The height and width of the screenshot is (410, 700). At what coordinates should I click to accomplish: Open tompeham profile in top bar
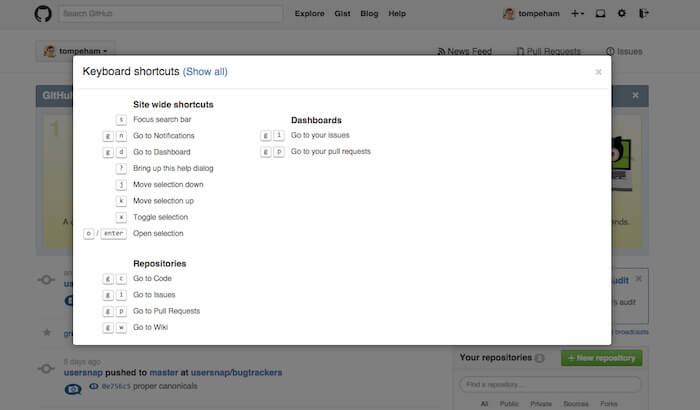click(531, 13)
